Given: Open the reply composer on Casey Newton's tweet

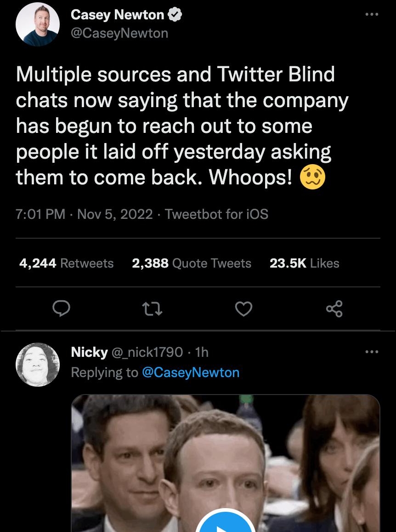Looking at the screenshot, I should click(x=62, y=309).
